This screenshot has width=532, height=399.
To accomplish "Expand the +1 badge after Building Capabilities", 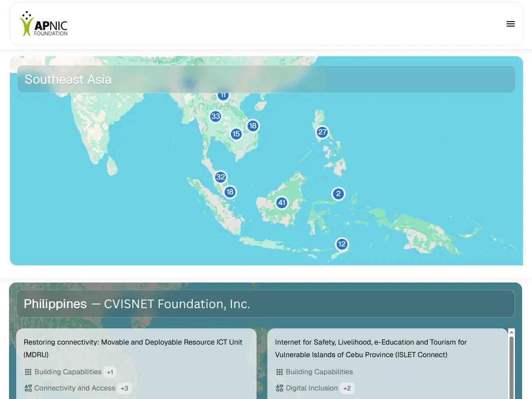I will (110, 372).
